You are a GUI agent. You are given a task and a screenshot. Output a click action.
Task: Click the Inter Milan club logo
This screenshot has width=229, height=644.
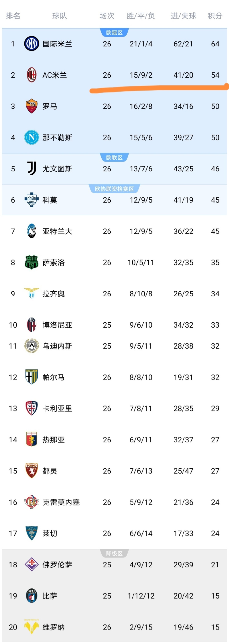tap(31, 44)
